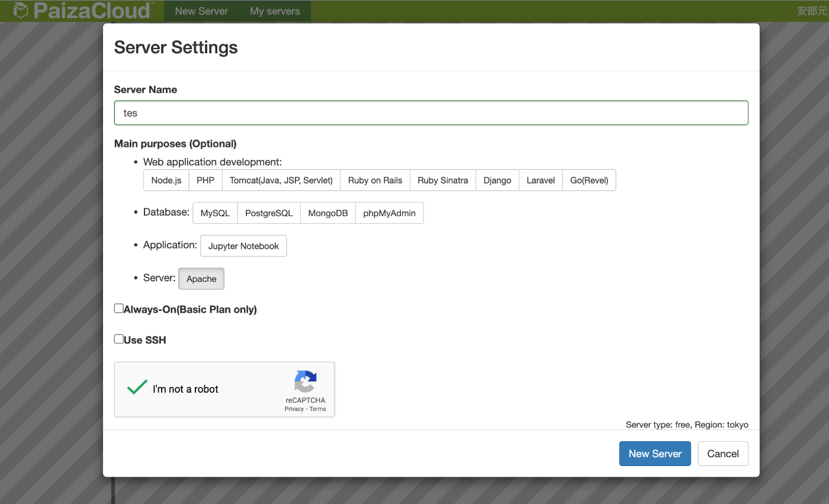This screenshot has height=504, width=829.
Task: Pick the Go(Revel) framework option
Action: pos(589,179)
